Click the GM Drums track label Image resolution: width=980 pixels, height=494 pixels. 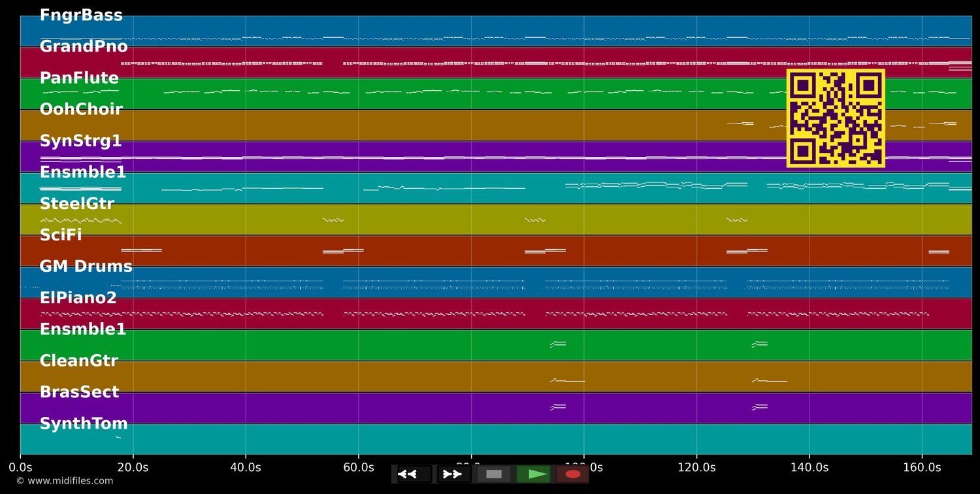86,267
